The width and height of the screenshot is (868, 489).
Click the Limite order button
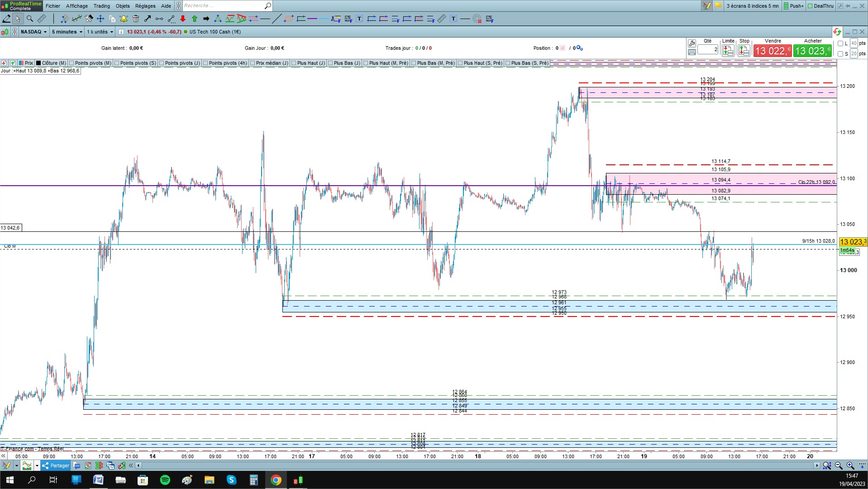point(728,50)
